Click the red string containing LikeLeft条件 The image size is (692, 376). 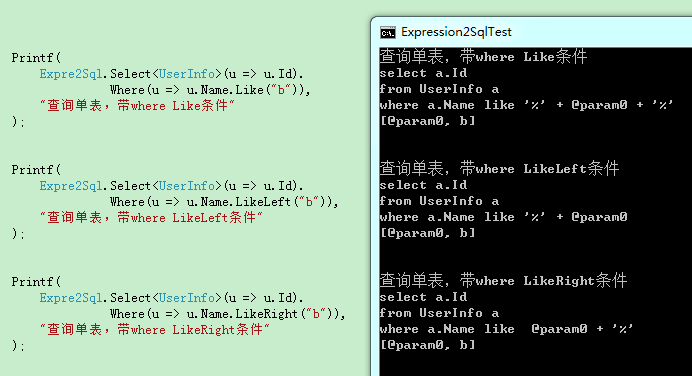[x=151, y=218]
